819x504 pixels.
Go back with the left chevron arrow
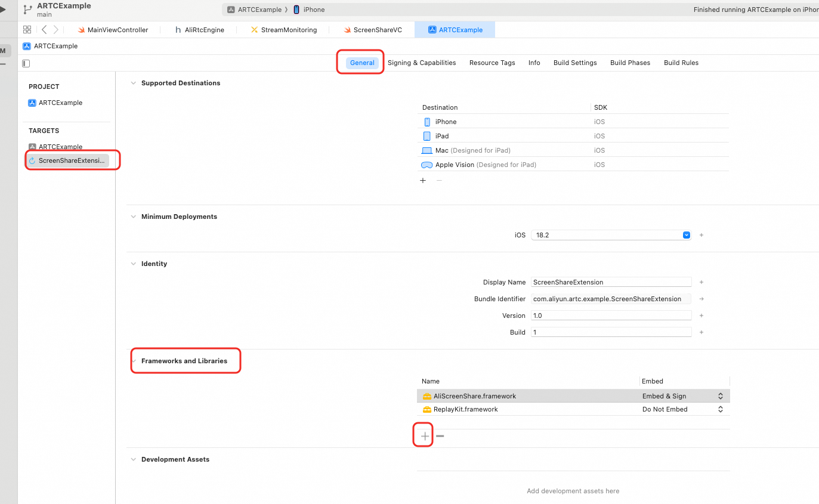tap(44, 29)
